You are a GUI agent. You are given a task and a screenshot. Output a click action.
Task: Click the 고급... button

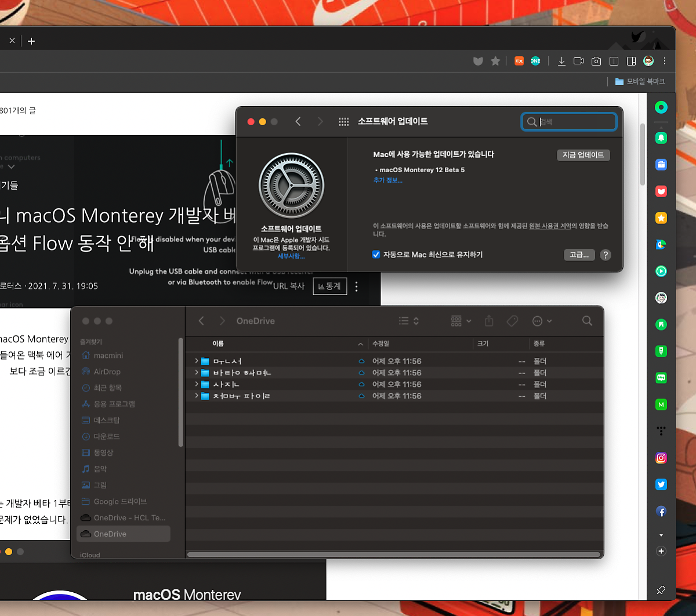click(579, 255)
